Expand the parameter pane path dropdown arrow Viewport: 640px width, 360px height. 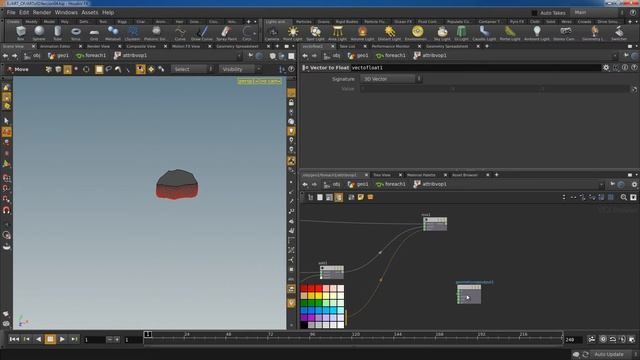(x=615, y=56)
